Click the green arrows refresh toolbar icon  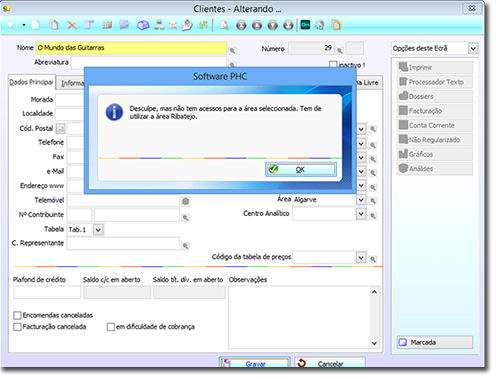coord(203,25)
